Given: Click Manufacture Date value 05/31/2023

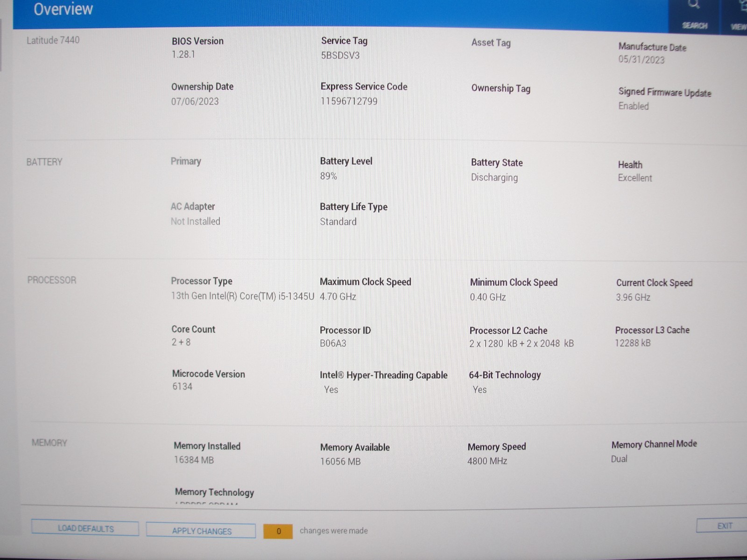Looking at the screenshot, I should [641, 60].
